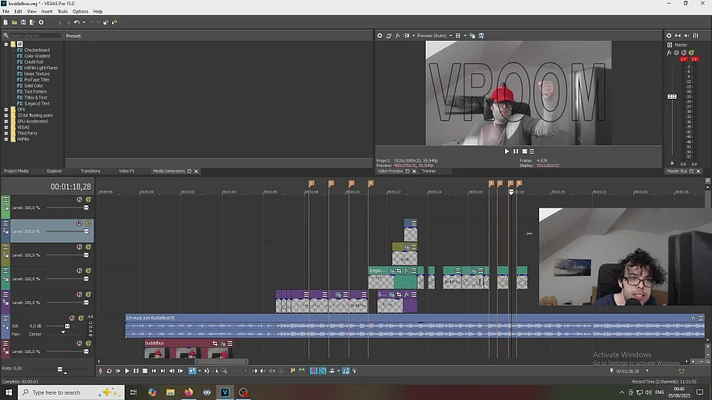Screen dimensions: 712x400
Task: Toggle Enable Snapping in timeline toolbar
Action: tap(314, 371)
